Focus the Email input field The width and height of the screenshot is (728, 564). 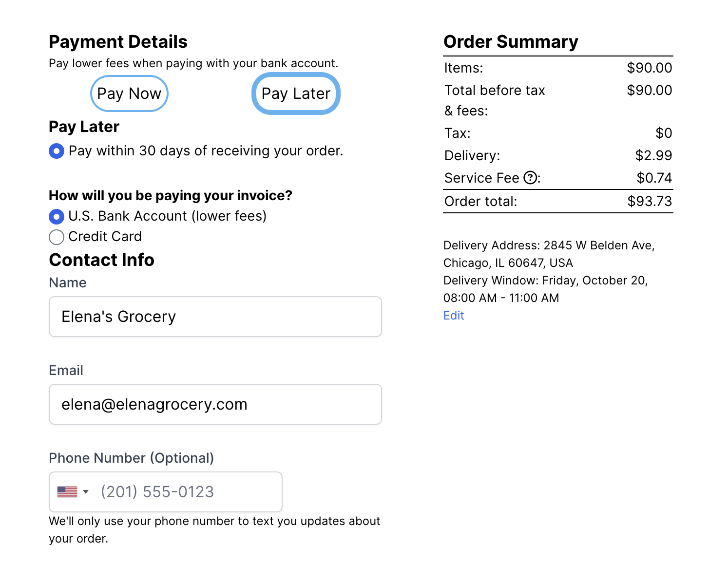coord(215,404)
